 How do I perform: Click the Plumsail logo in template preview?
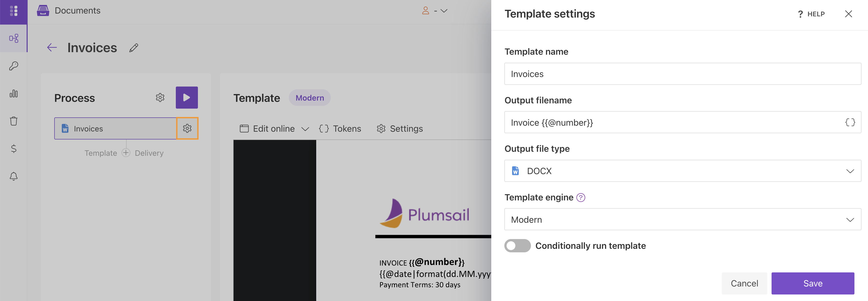point(424,213)
